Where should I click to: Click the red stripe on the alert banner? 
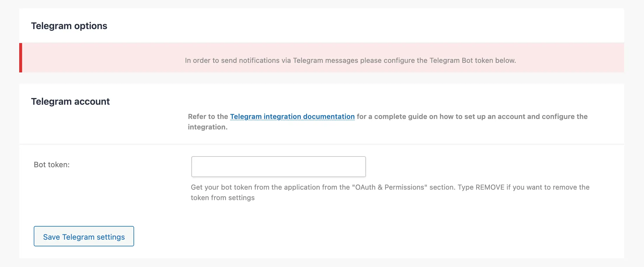(x=21, y=57)
